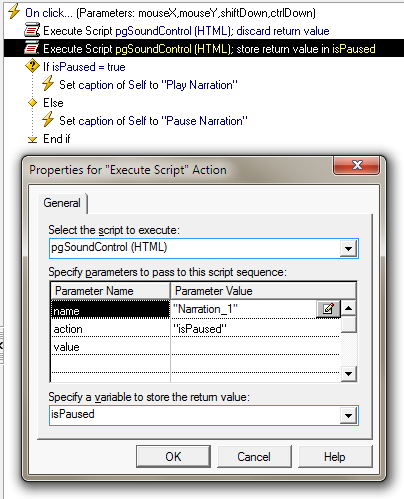The width and height of the screenshot is (404, 499).
Task: Click lightning icon beside Play Narration action
Action: point(48,84)
